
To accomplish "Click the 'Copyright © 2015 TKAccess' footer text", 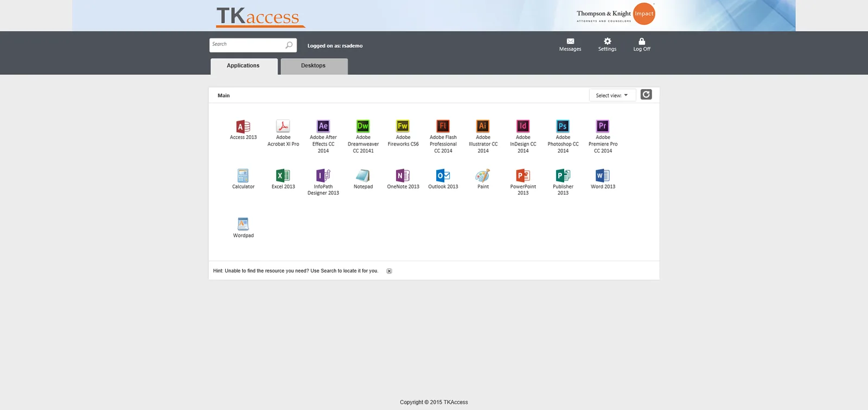I will tap(434, 402).
